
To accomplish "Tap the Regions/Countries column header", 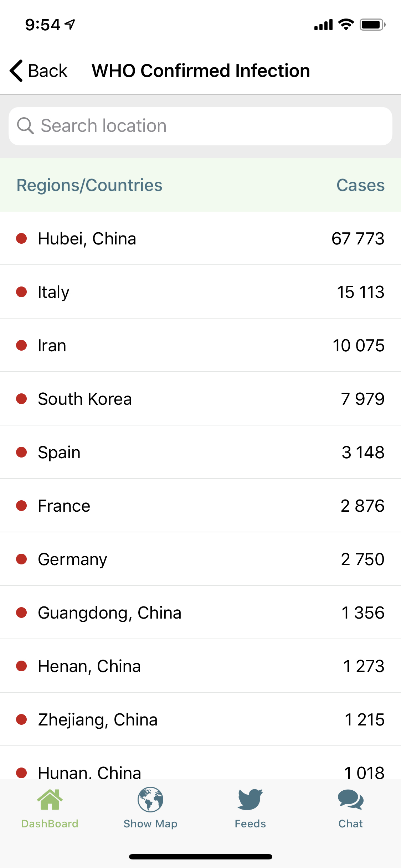I will tap(89, 185).
